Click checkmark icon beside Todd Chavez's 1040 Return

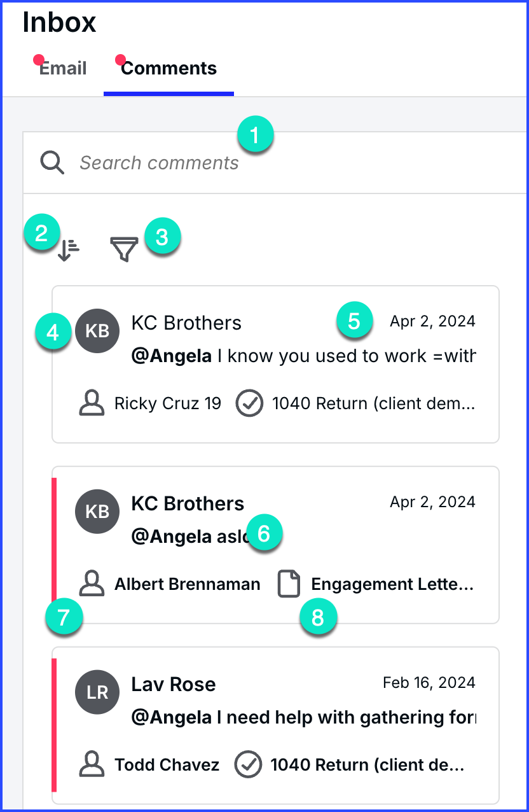248,765
